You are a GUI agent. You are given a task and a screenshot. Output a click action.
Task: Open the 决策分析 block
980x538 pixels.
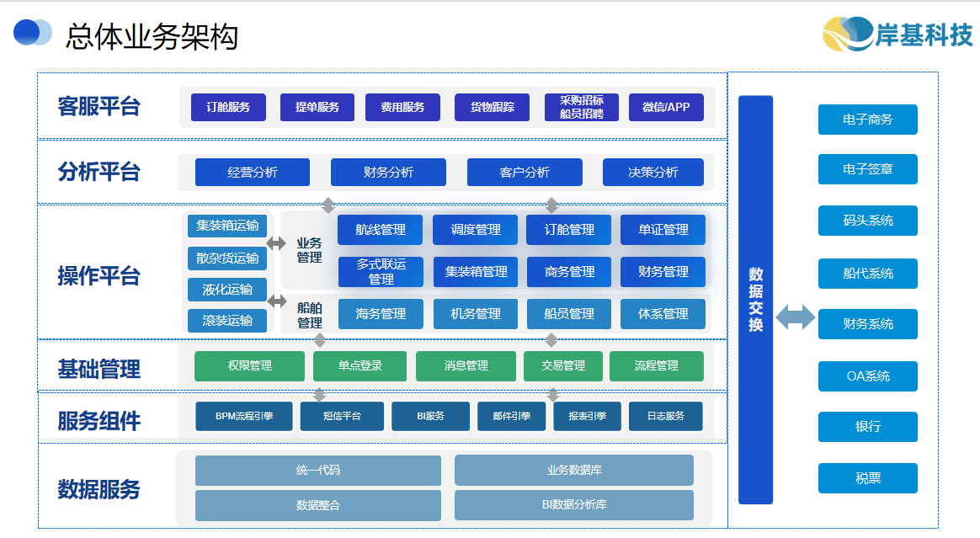pos(652,173)
